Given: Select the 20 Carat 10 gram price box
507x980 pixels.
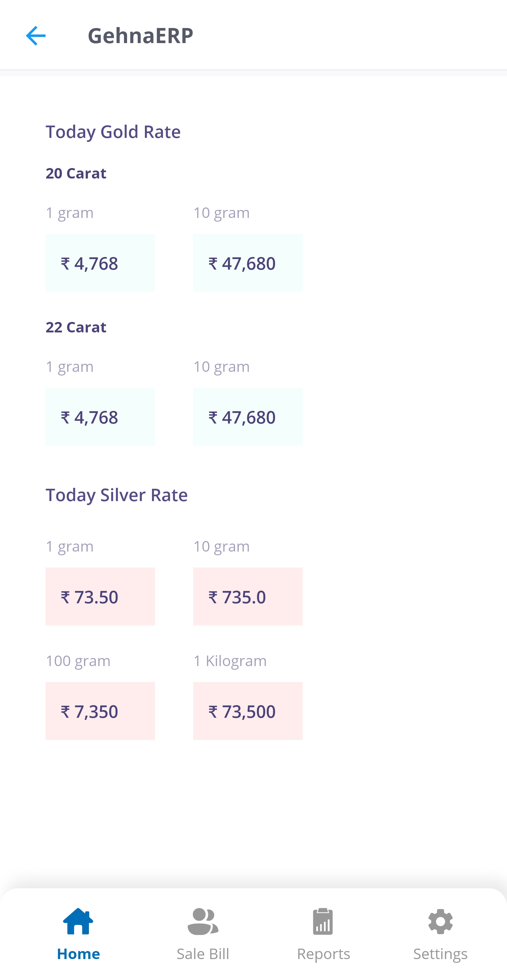Looking at the screenshot, I should pos(248,263).
